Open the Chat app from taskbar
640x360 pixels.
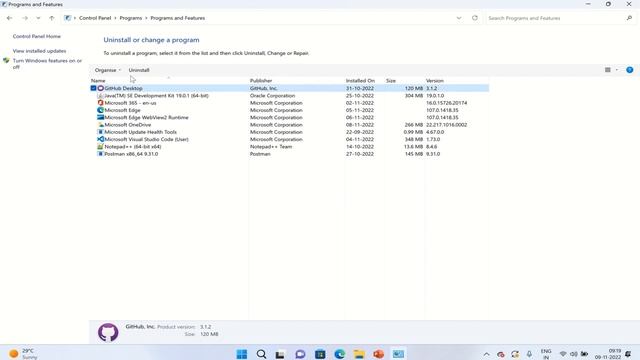coord(300,354)
